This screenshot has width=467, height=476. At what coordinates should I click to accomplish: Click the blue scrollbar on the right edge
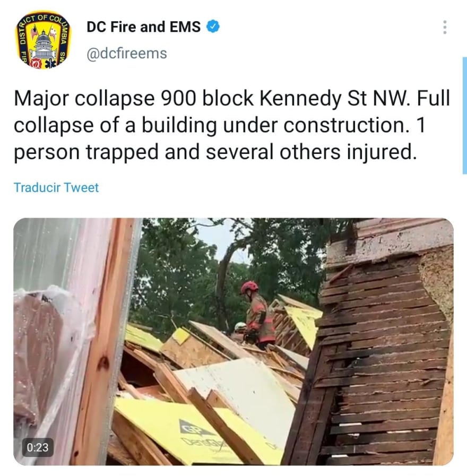(x=464, y=115)
